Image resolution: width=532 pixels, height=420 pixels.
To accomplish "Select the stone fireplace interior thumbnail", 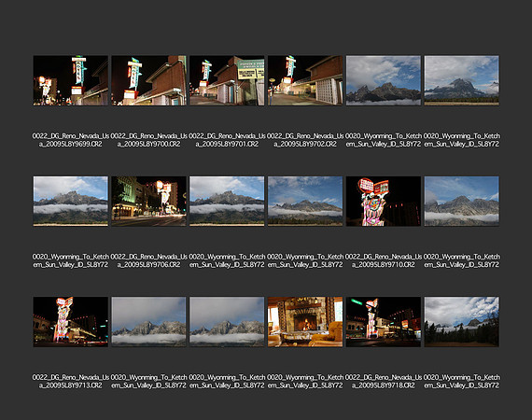I will (305, 322).
